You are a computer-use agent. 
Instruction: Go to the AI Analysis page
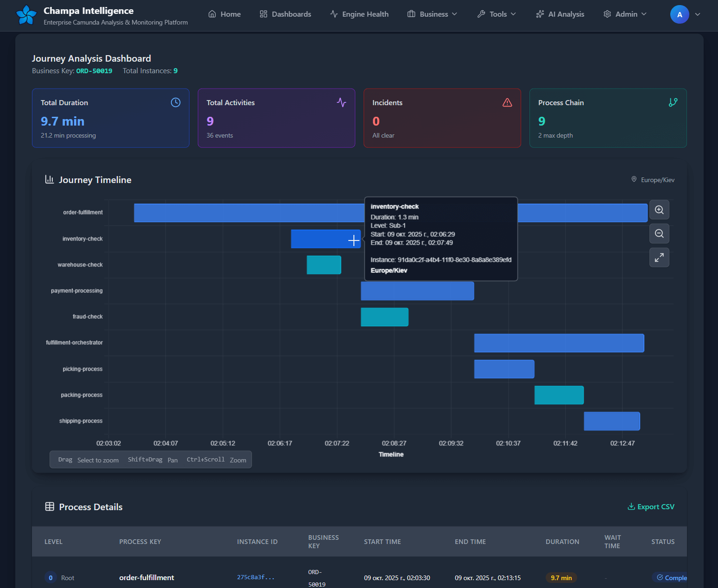pos(560,14)
